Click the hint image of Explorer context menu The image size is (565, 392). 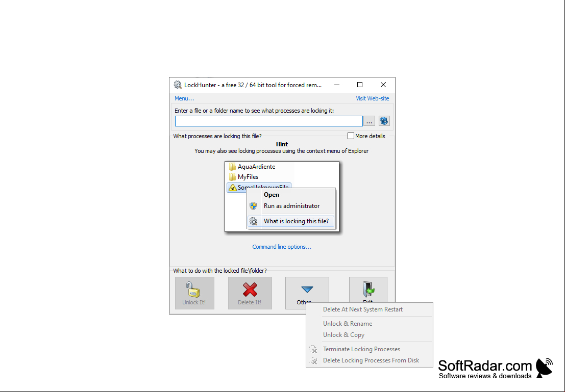(x=282, y=196)
